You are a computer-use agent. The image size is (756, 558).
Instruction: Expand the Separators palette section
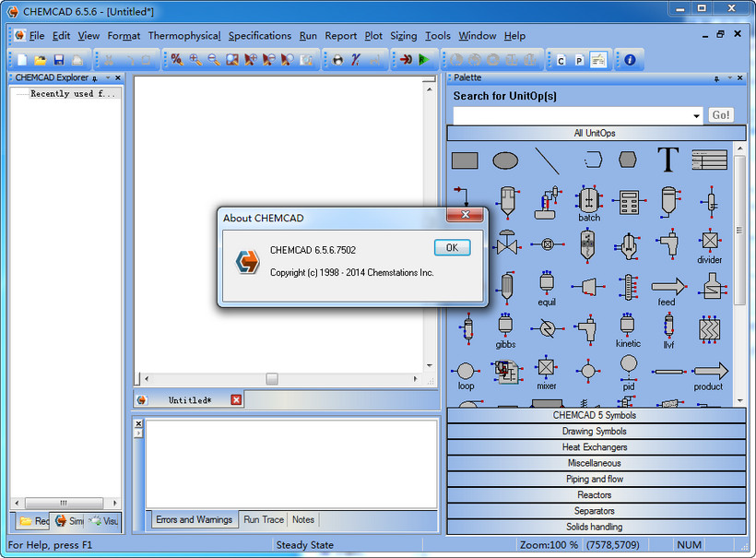coord(596,511)
